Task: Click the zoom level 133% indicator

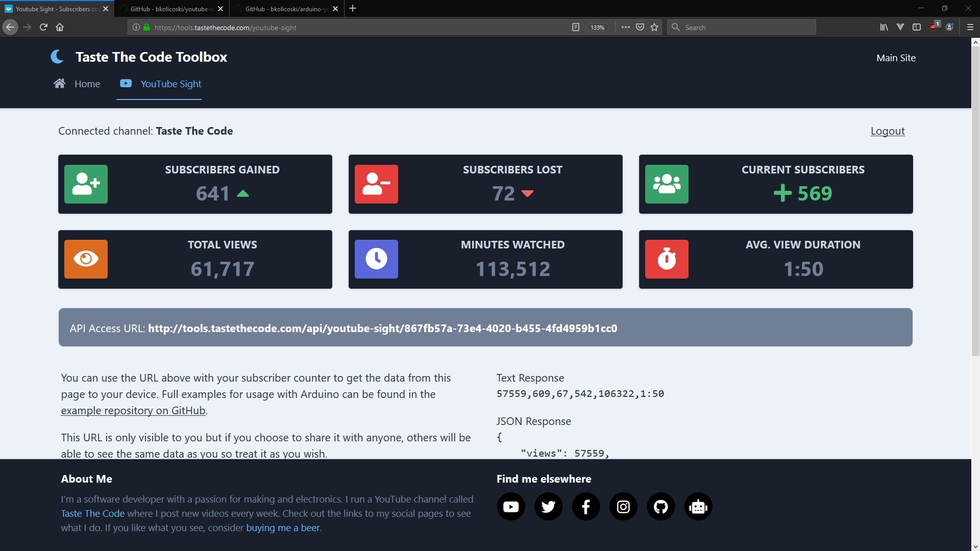Action: click(x=597, y=28)
